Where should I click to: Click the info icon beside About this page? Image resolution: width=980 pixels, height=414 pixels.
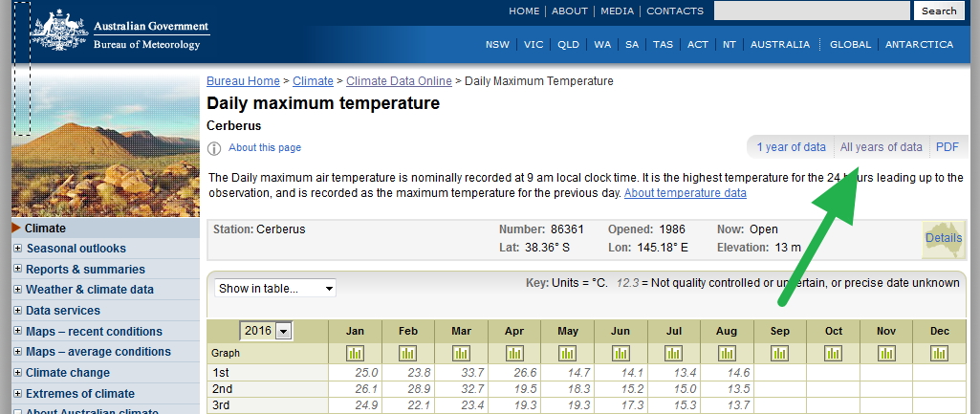click(214, 148)
